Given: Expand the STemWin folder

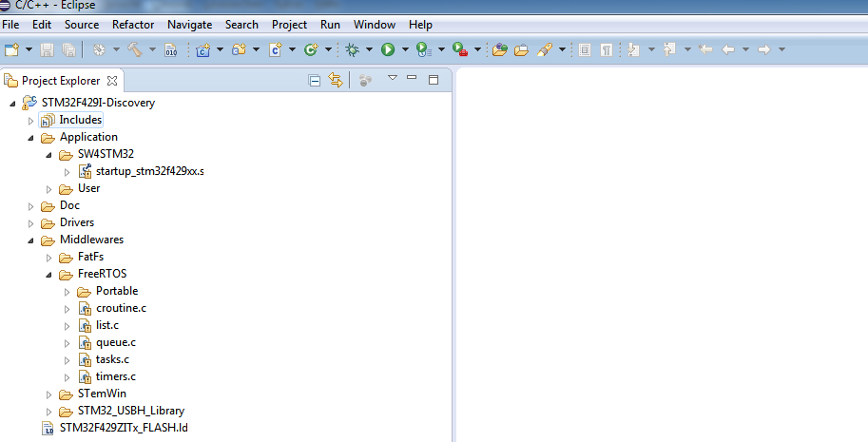Looking at the screenshot, I should (49, 394).
